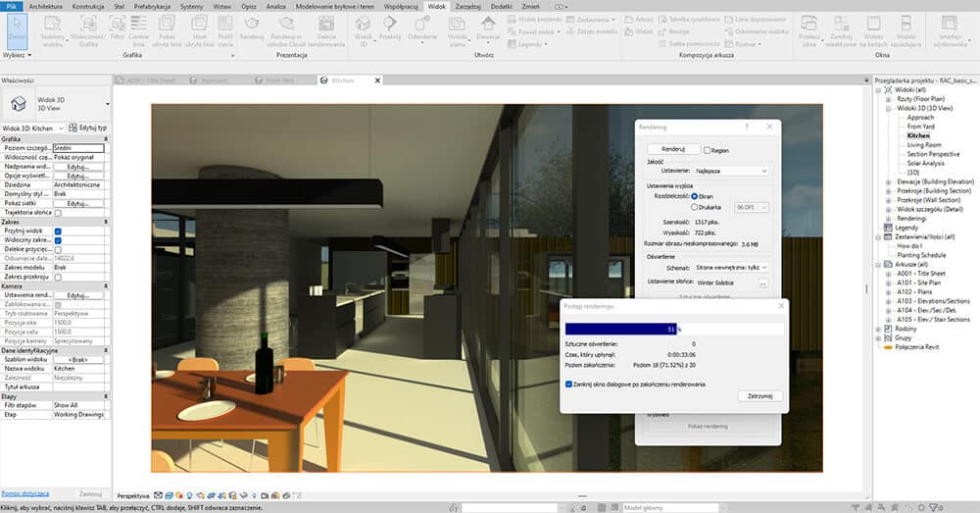Toggle Przytnij widok checkbox

[58, 231]
